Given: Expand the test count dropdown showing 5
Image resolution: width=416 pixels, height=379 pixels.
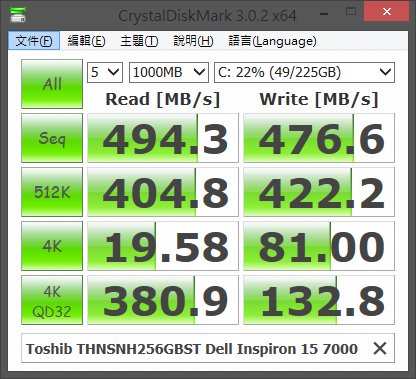Looking at the screenshot, I should coord(105,72).
